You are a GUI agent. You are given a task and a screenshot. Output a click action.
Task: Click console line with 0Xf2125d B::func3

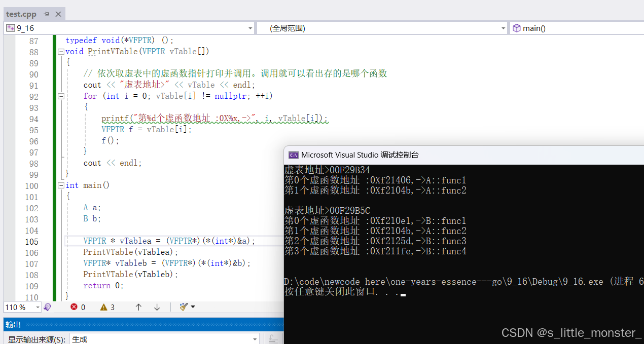375,241
